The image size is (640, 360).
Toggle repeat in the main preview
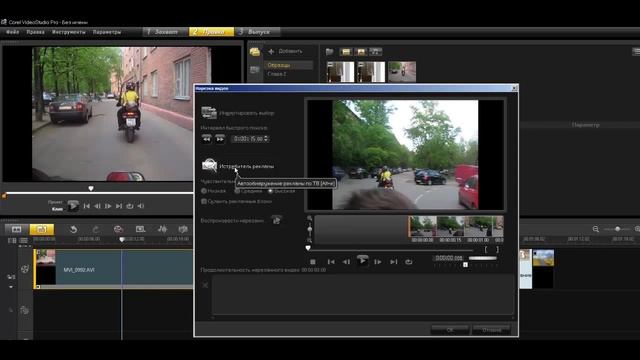(x=130, y=206)
